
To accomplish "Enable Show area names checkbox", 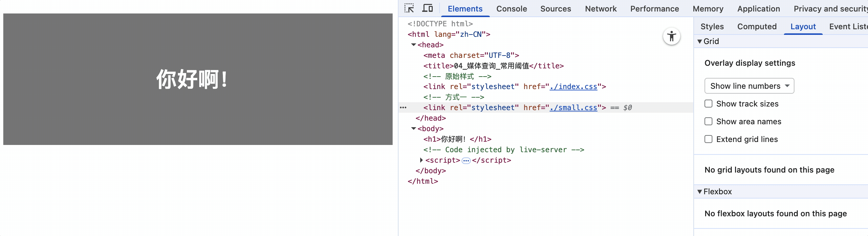I will coord(708,122).
